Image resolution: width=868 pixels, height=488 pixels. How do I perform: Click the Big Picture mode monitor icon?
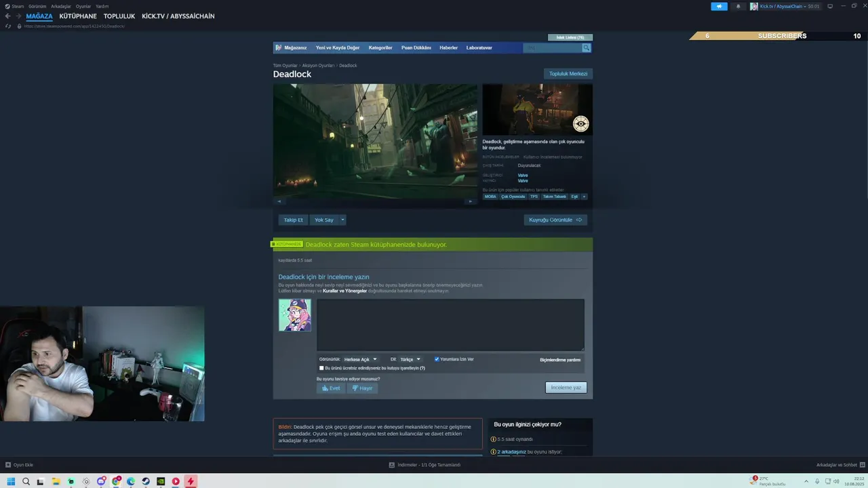coord(830,6)
